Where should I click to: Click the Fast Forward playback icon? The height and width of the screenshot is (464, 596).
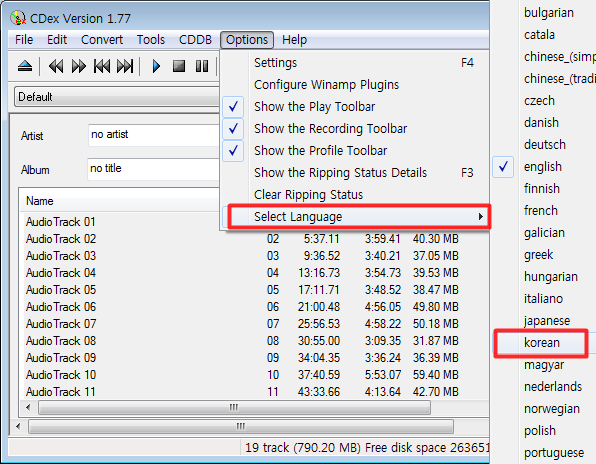79,67
